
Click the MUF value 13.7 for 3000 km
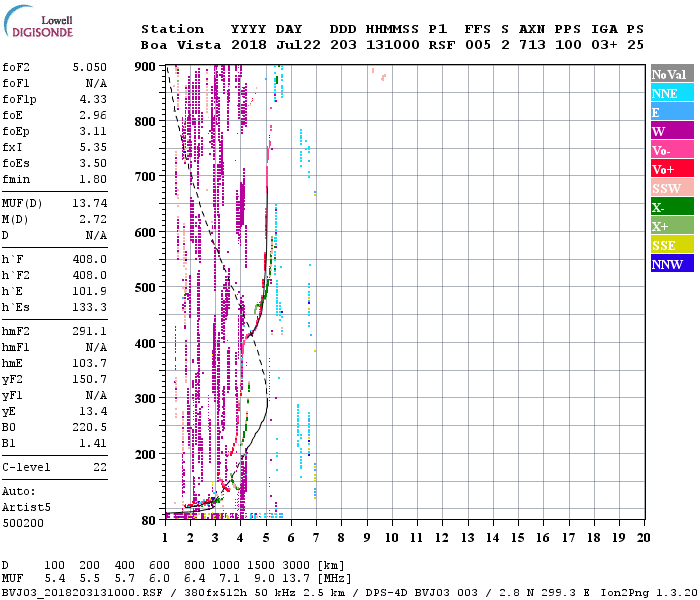pyautogui.click(x=296, y=579)
